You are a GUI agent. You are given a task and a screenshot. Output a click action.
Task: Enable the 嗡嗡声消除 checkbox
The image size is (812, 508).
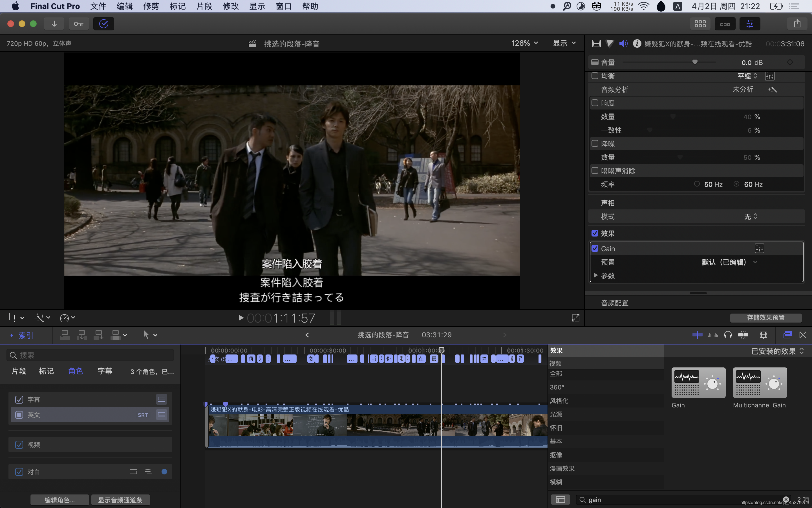click(x=595, y=171)
